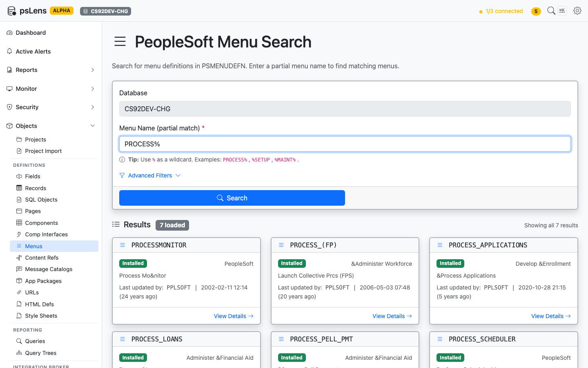588x368 pixels.
Task: Click the PROCESS_(FP) card menu icon
Action: [281, 245]
